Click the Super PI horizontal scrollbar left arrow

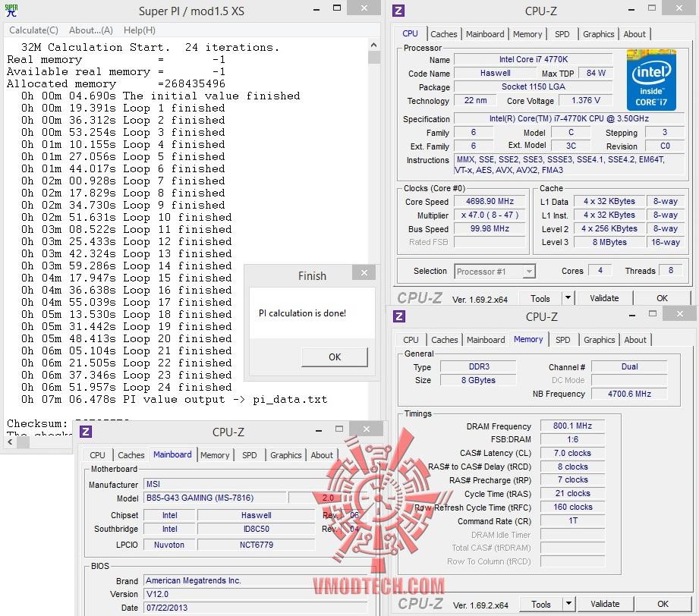click(11, 442)
